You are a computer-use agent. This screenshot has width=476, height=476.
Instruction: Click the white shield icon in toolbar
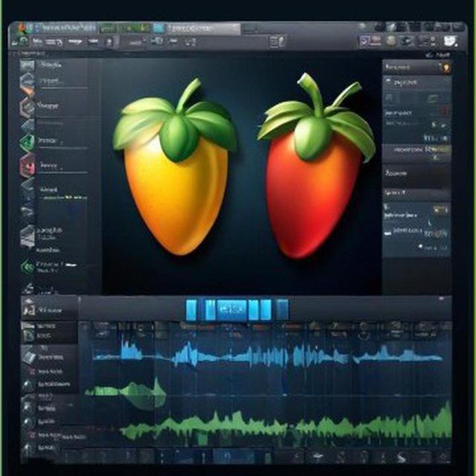point(450,41)
